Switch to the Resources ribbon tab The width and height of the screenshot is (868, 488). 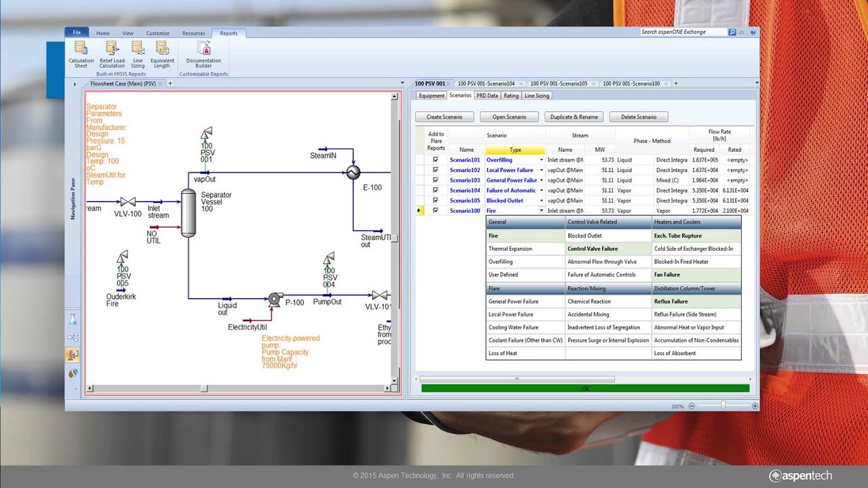click(193, 33)
